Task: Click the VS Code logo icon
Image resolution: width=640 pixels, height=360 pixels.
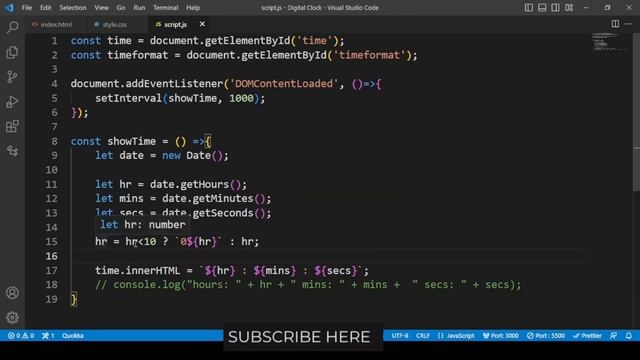Action: [x=9, y=7]
